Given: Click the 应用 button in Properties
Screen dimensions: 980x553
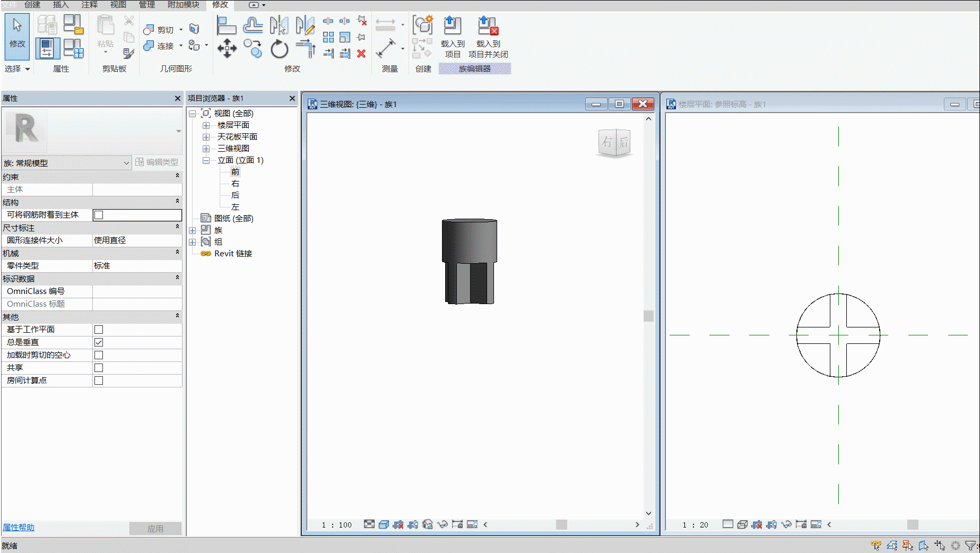Looking at the screenshot, I should (155, 529).
